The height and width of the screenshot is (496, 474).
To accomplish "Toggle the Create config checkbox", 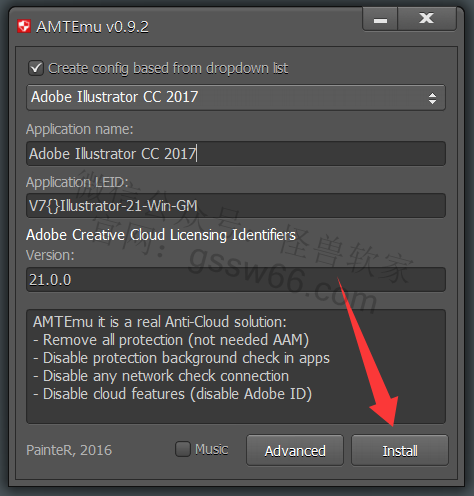I will tap(36, 68).
